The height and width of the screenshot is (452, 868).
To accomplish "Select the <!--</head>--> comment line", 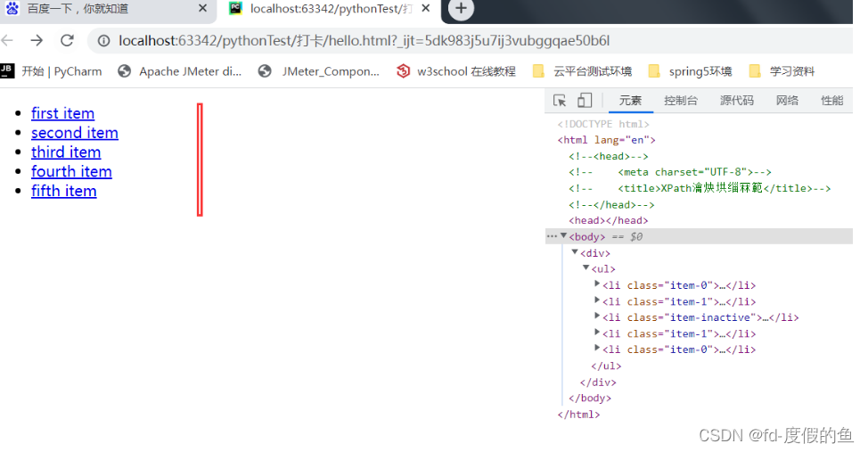I will [611, 204].
